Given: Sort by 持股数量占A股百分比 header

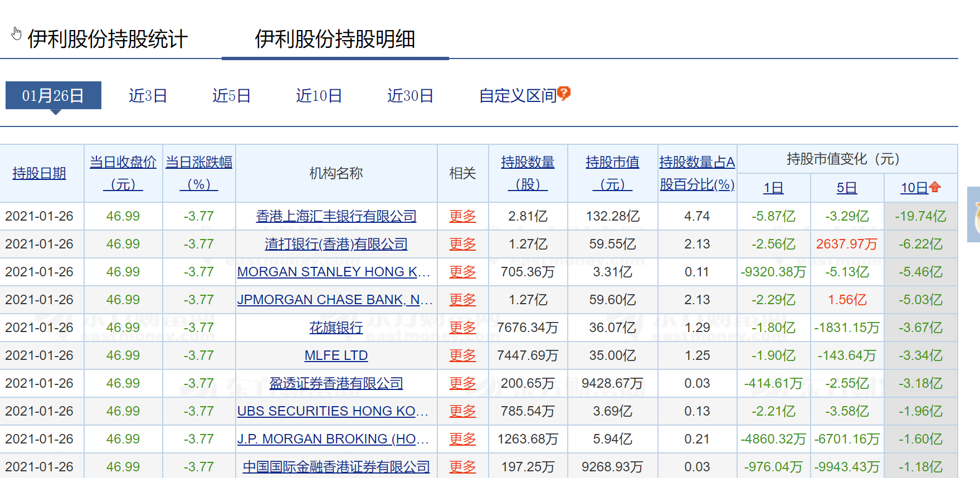Looking at the screenshot, I should (x=697, y=173).
